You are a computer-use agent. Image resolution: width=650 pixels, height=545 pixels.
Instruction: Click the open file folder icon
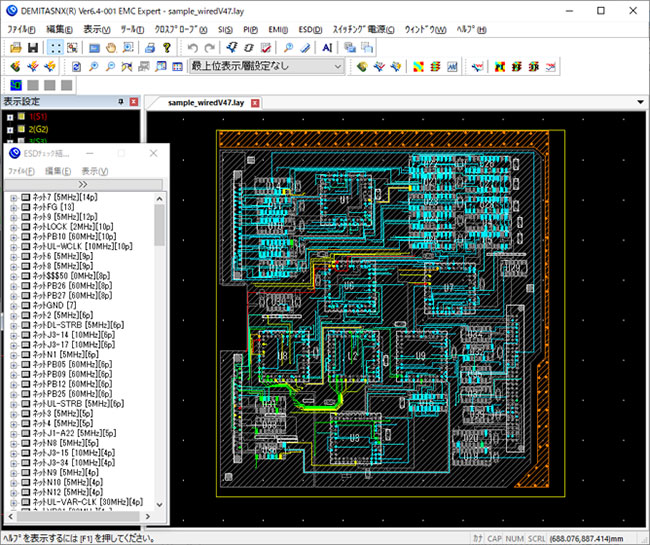pyautogui.click(x=16, y=47)
